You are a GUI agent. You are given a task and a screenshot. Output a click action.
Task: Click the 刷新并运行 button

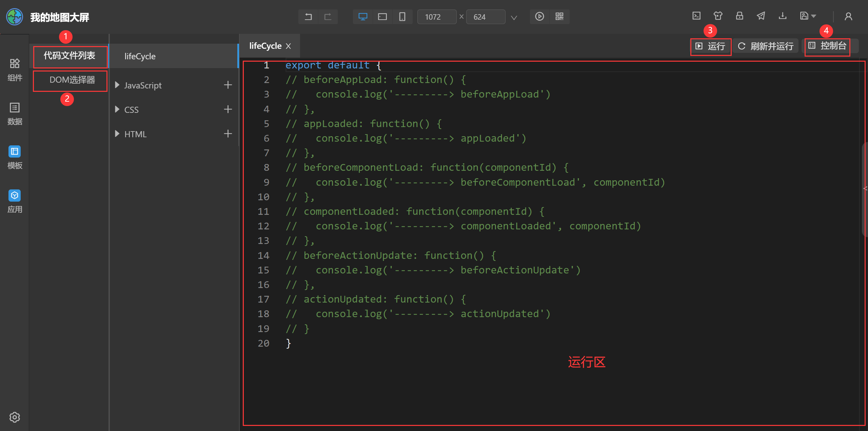(x=766, y=46)
